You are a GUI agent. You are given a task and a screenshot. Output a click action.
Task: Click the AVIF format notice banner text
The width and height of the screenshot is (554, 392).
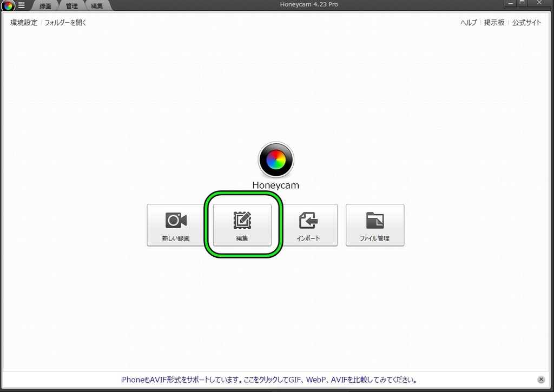pos(269,380)
